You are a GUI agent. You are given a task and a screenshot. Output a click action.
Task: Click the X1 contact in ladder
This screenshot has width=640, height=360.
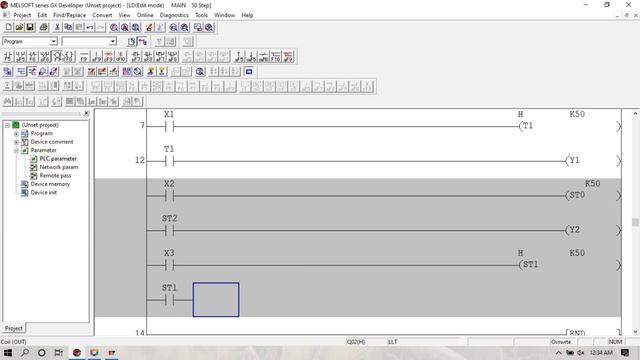(x=169, y=126)
